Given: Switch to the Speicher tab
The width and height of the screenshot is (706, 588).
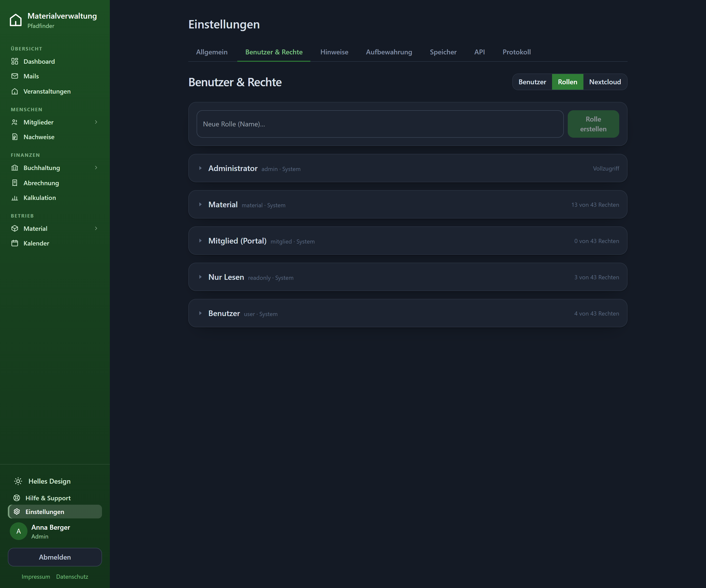Looking at the screenshot, I should tap(443, 52).
